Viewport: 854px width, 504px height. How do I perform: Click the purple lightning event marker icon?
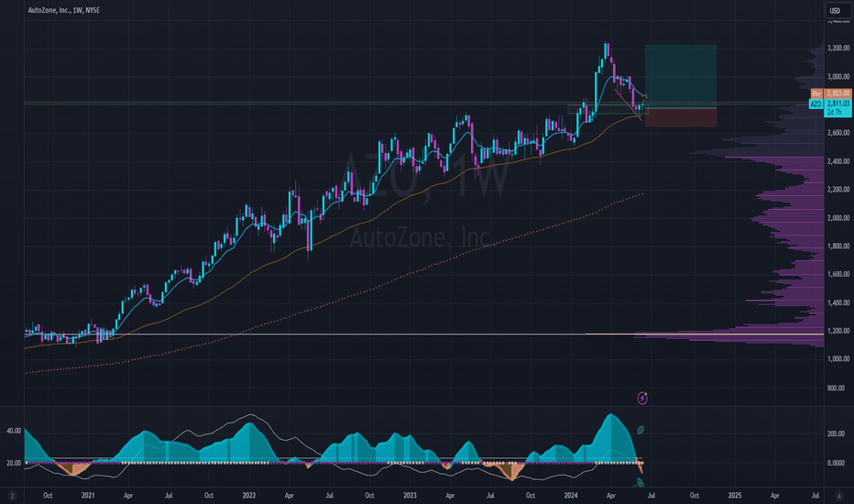point(642,399)
